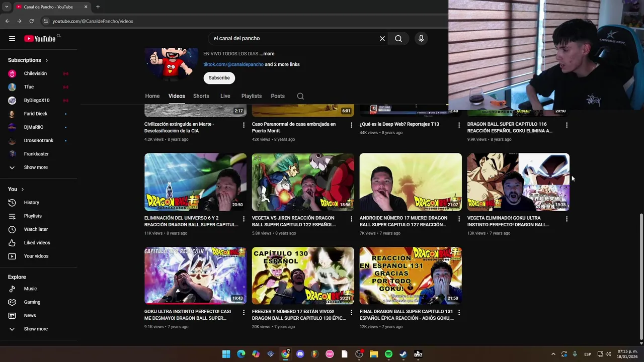
Task: Open Liked videos
Action: pyautogui.click(x=38, y=243)
